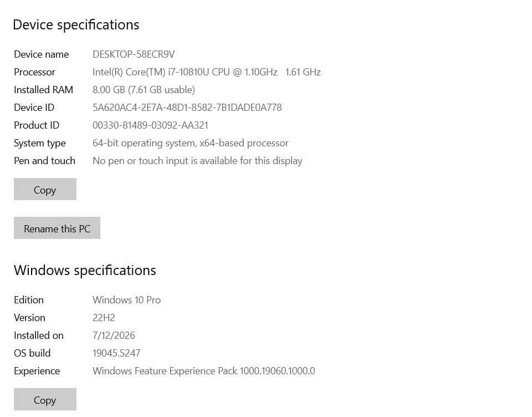The image size is (532, 417).
Task: Click the Installed on date 7/12/2026
Action: (114, 335)
